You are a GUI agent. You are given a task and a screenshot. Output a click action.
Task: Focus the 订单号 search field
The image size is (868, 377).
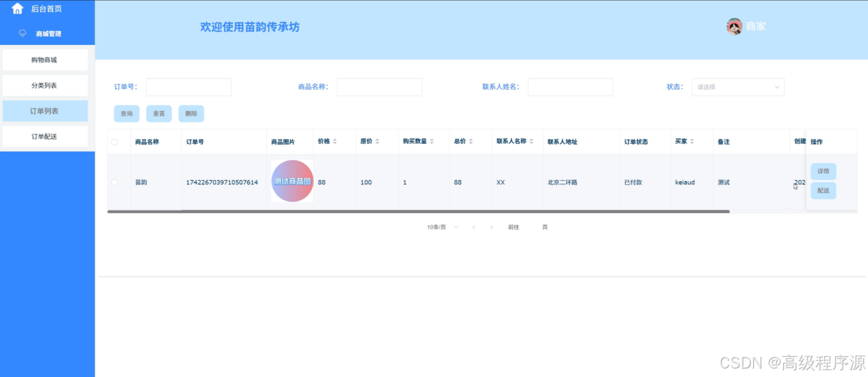189,87
